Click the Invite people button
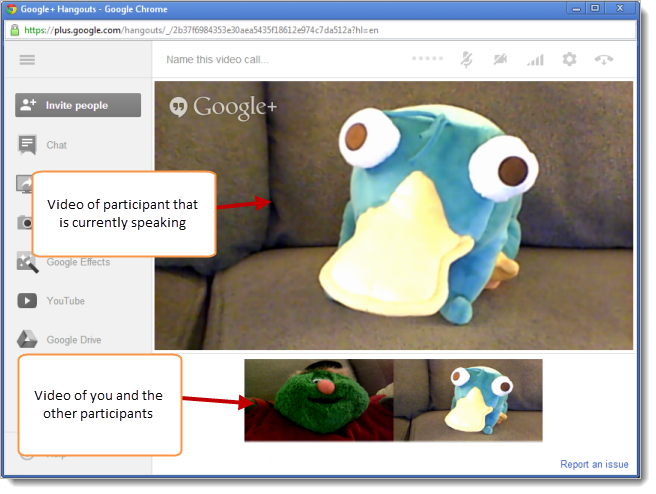The width and height of the screenshot is (656, 494). 78,105
